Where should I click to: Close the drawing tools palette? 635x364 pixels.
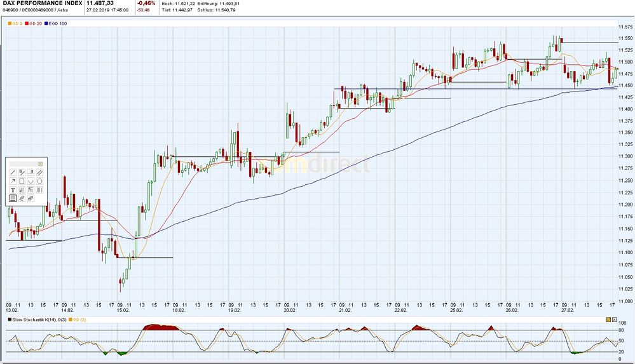tap(40, 164)
